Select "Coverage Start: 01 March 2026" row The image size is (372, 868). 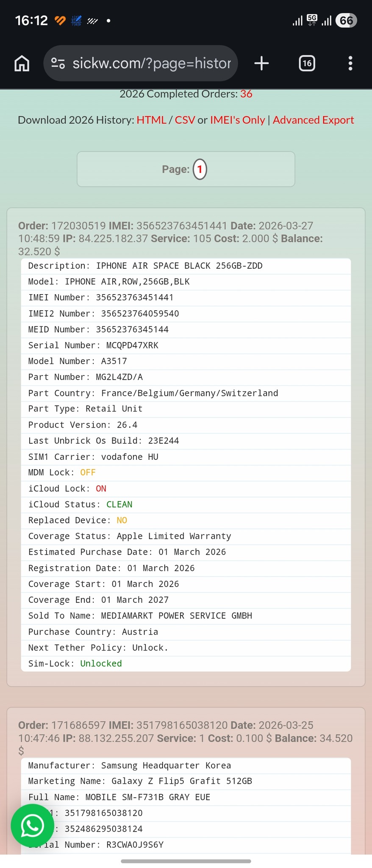point(186,584)
